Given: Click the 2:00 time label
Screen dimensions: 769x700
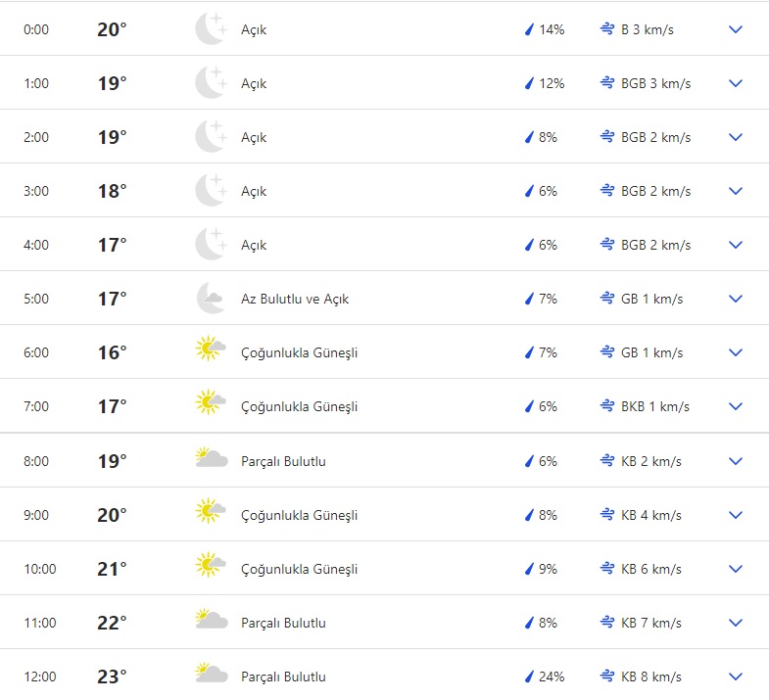Looking at the screenshot, I should tap(36, 137).
